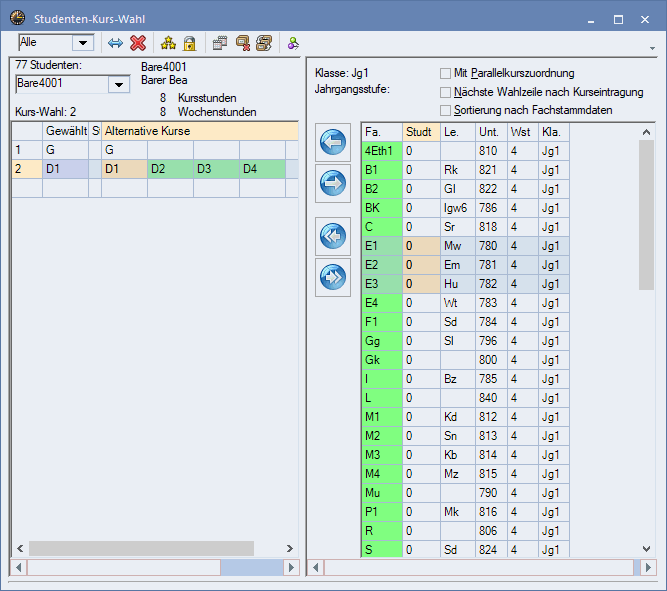Screen dimensions: 667x591
Task: Click the double left arrow button
Action: (332, 236)
